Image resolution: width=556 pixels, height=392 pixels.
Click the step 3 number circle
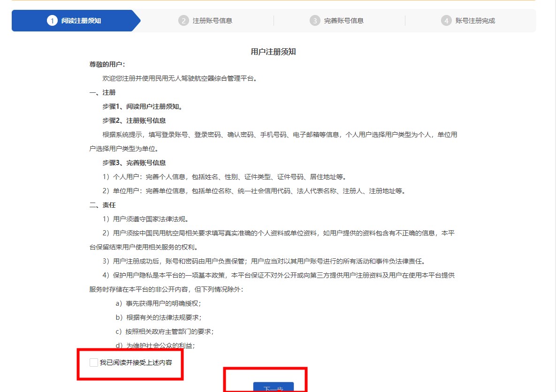pyautogui.click(x=315, y=21)
